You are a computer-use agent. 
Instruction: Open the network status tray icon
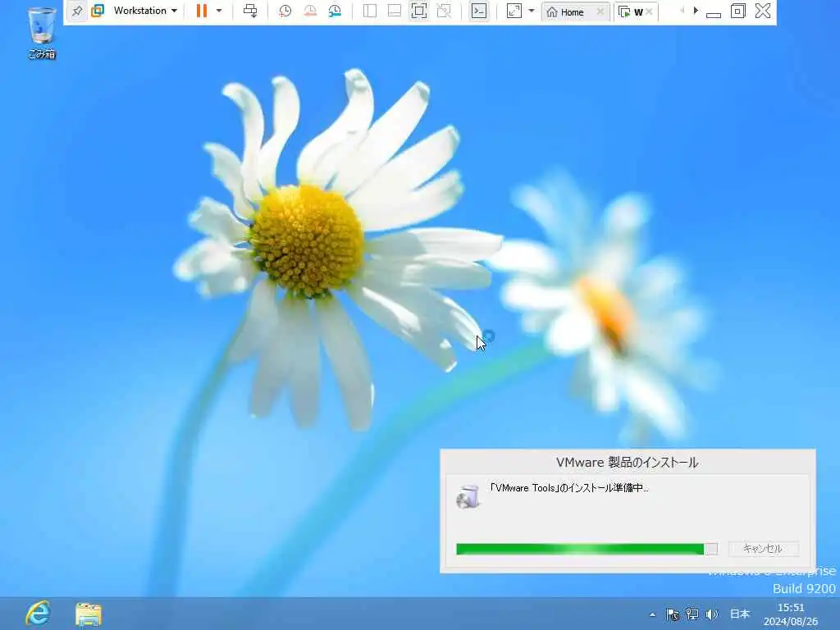[692, 614]
